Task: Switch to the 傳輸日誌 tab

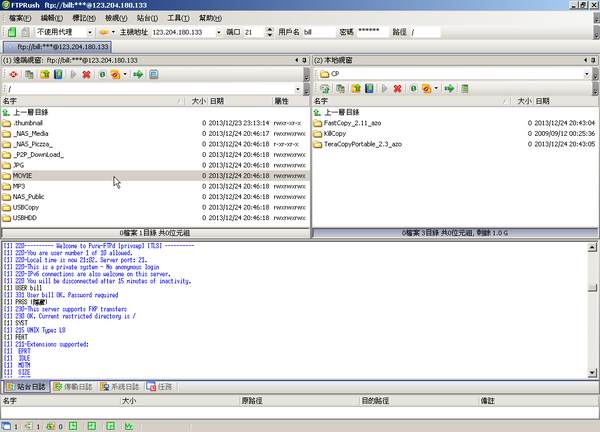Action: coord(75,386)
